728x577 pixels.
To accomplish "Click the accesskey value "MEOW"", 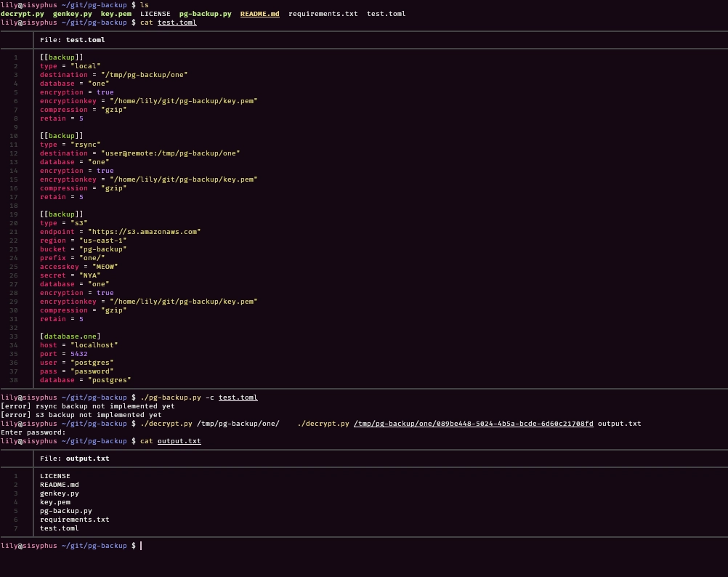I will 105,267.
